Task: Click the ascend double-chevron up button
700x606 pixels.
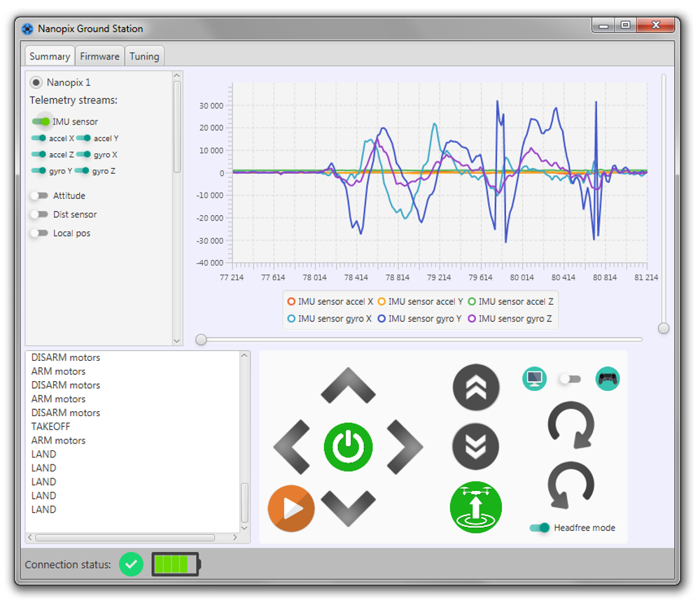Action: click(476, 387)
